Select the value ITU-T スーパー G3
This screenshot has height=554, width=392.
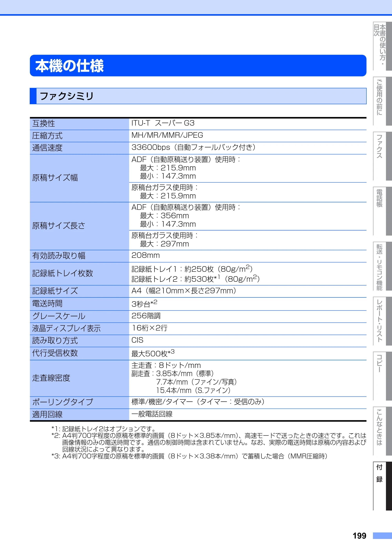163,123
